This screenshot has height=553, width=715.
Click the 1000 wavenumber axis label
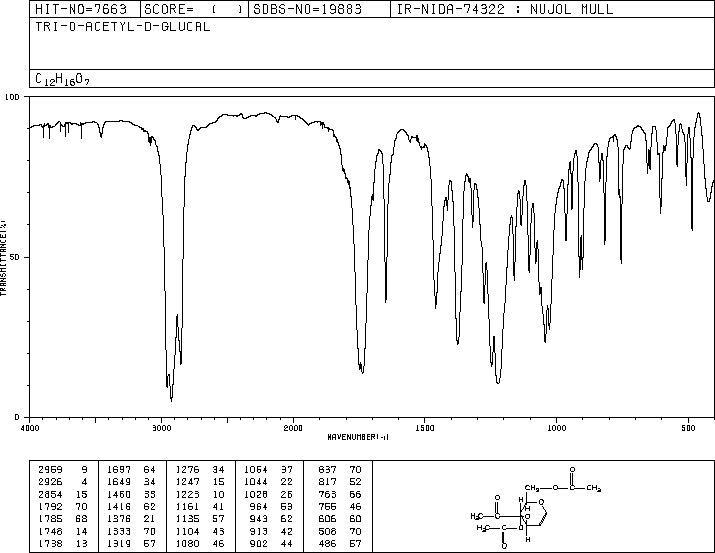[556, 428]
